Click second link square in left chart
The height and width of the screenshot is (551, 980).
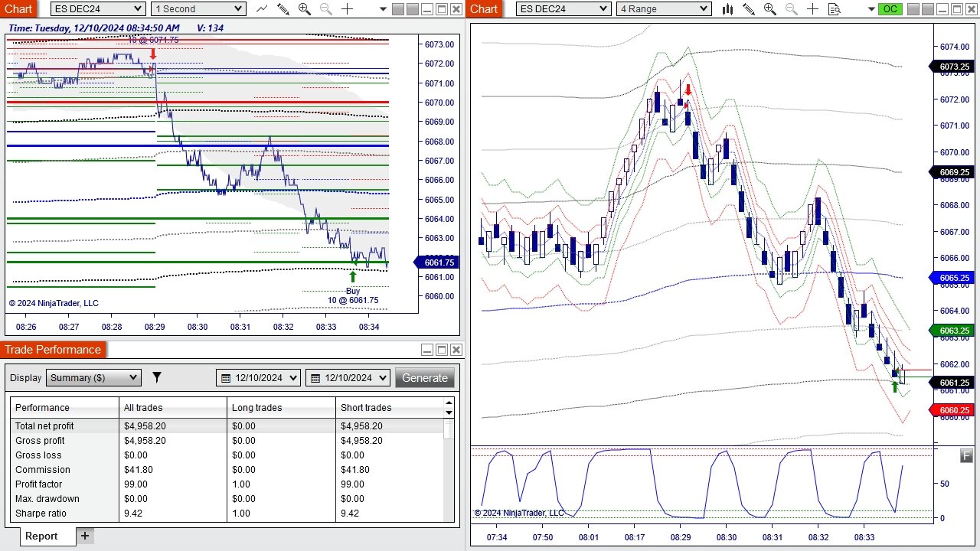(412, 9)
